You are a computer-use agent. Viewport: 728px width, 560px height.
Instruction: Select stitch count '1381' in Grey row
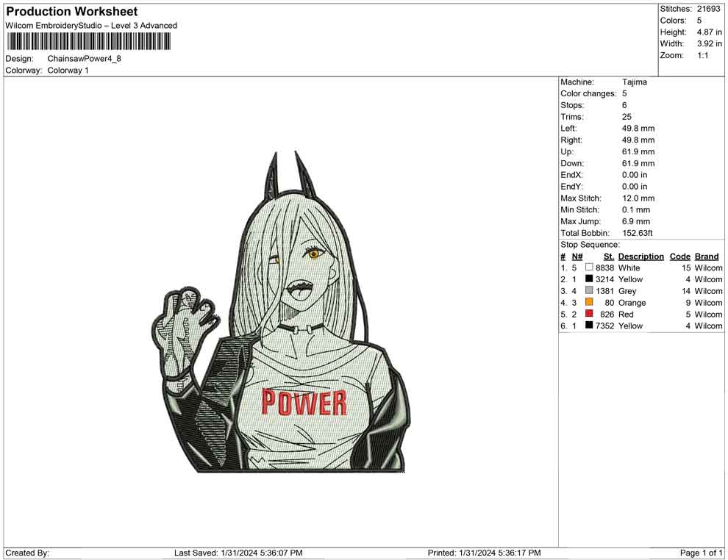pyautogui.click(x=605, y=291)
